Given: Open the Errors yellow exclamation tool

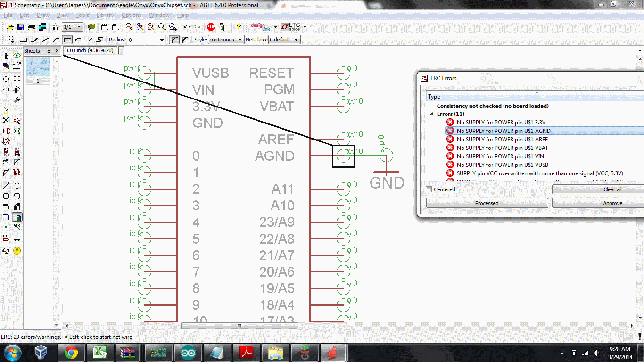Looking at the screenshot, I should pos(17,251).
